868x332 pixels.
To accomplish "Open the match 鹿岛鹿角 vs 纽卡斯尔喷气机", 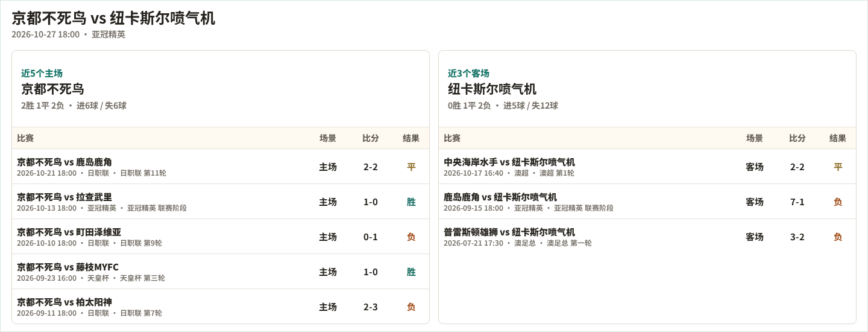I will pyautogui.click(x=500, y=197).
